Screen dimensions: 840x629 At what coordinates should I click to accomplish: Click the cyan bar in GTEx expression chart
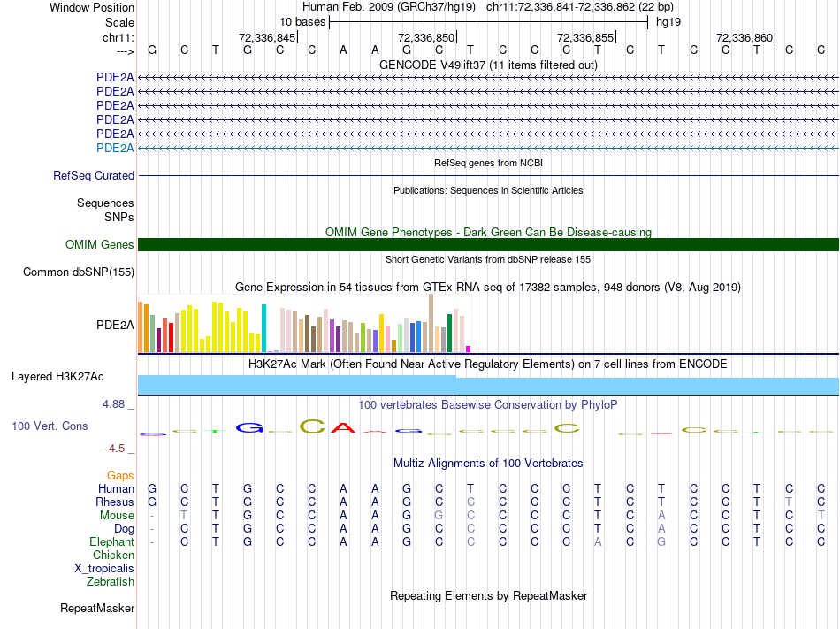[x=263, y=327]
